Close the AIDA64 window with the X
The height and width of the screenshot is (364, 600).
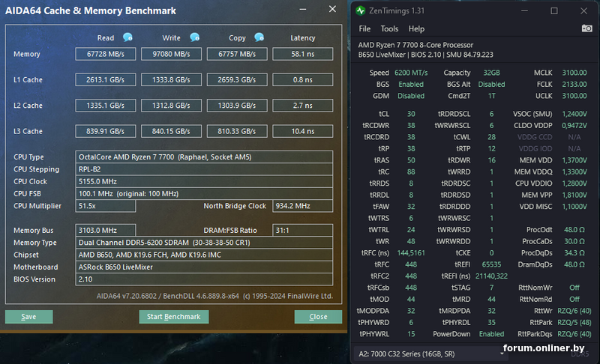pos(332,9)
